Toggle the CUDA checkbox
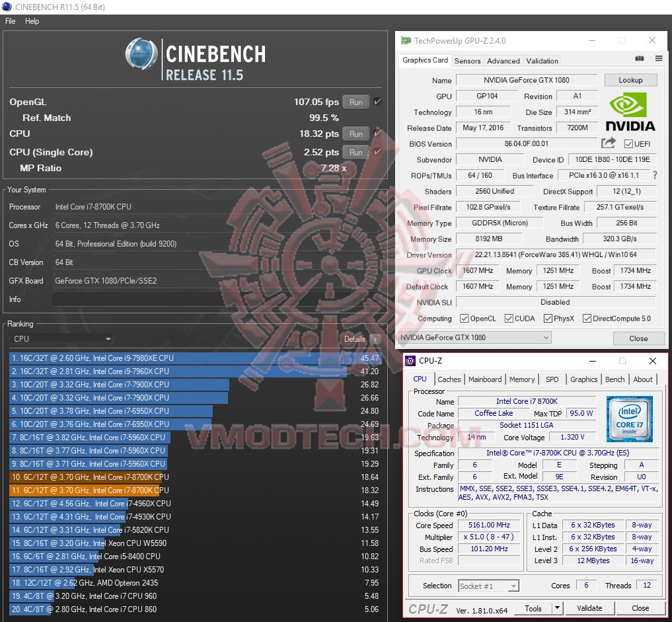 click(509, 319)
